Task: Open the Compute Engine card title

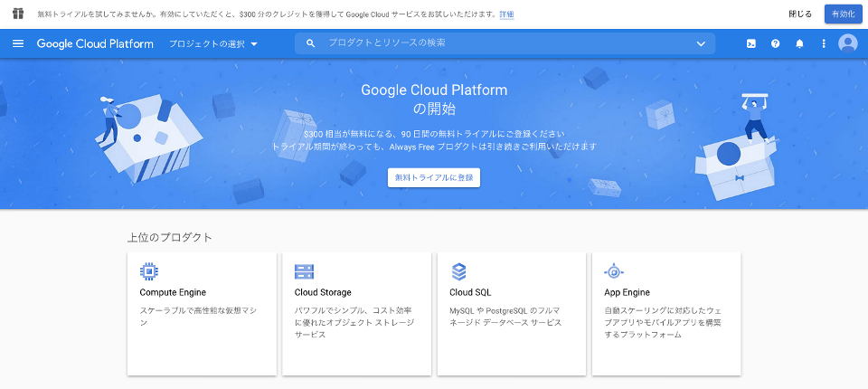Action: coord(173,292)
